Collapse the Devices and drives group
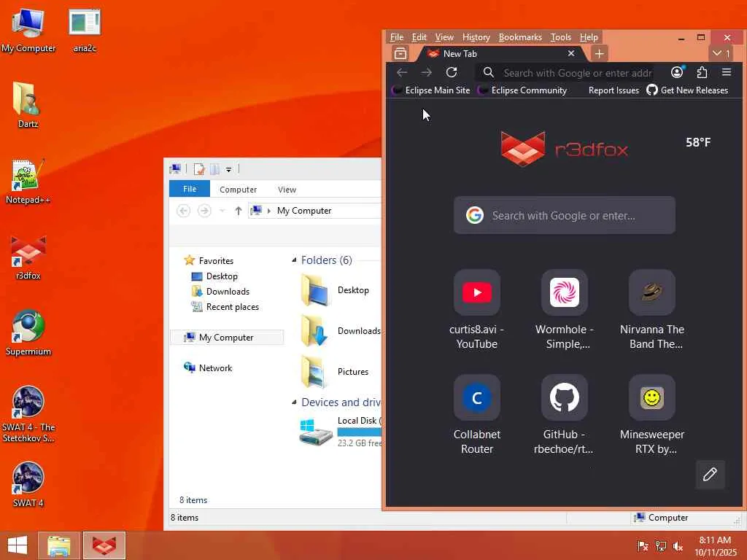The height and width of the screenshot is (560, 747). (x=294, y=402)
